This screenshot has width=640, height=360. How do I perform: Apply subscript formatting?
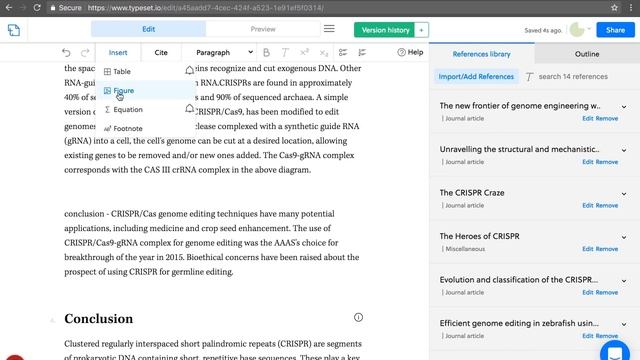(324, 53)
